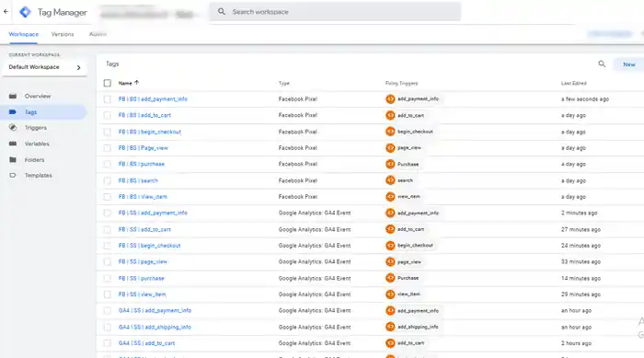This screenshot has width=644, height=358.
Task: Click trigger icon in FB | SS | add_to_cart row
Action: 390,229
